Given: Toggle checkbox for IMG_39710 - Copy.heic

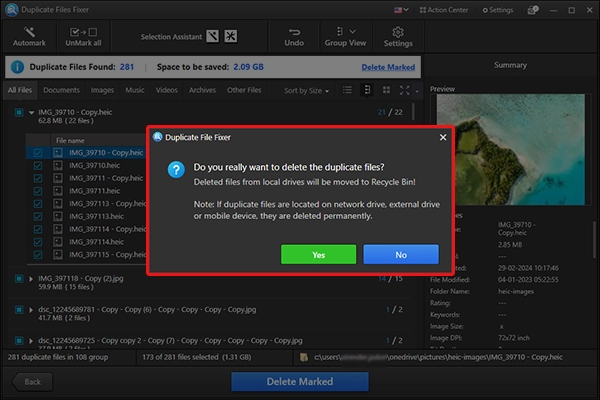Looking at the screenshot, I should click(x=38, y=153).
